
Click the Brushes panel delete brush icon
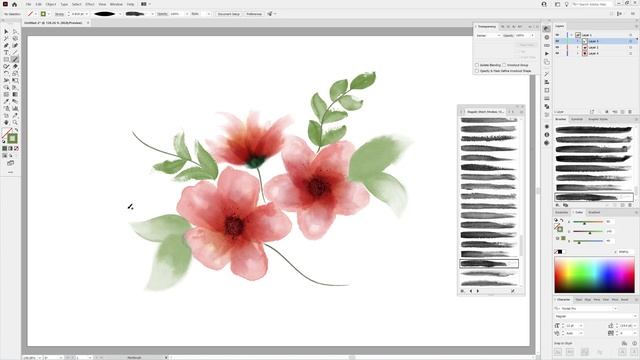(630, 205)
